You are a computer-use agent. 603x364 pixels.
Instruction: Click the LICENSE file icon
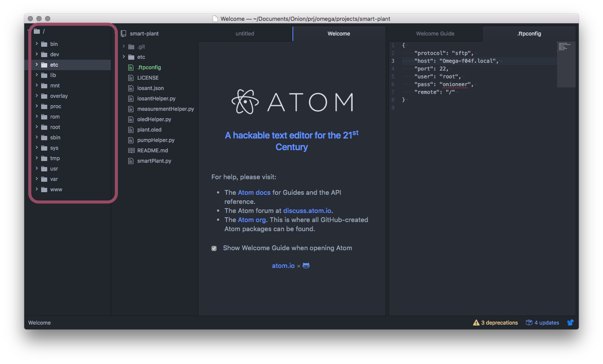(x=131, y=78)
